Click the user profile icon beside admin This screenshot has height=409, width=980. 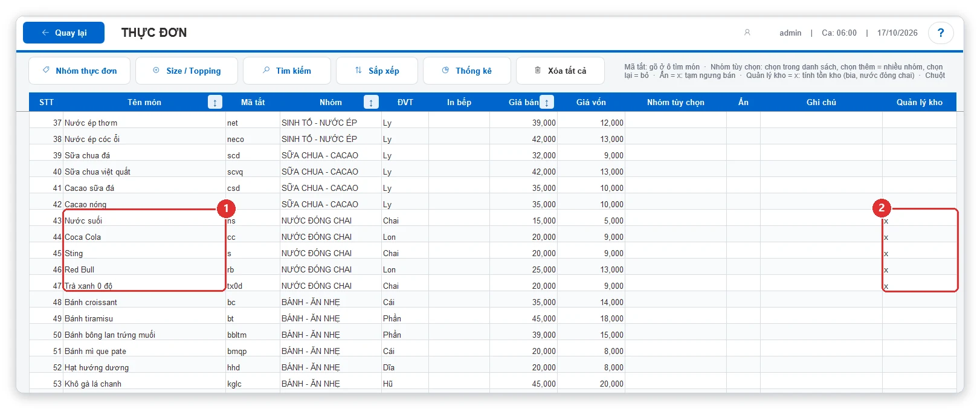(x=747, y=33)
